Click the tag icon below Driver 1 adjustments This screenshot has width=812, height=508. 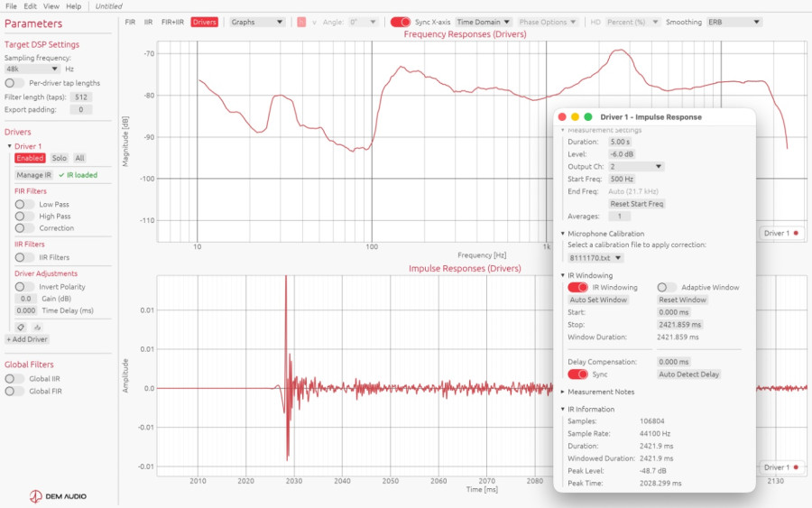click(x=21, y=328)
